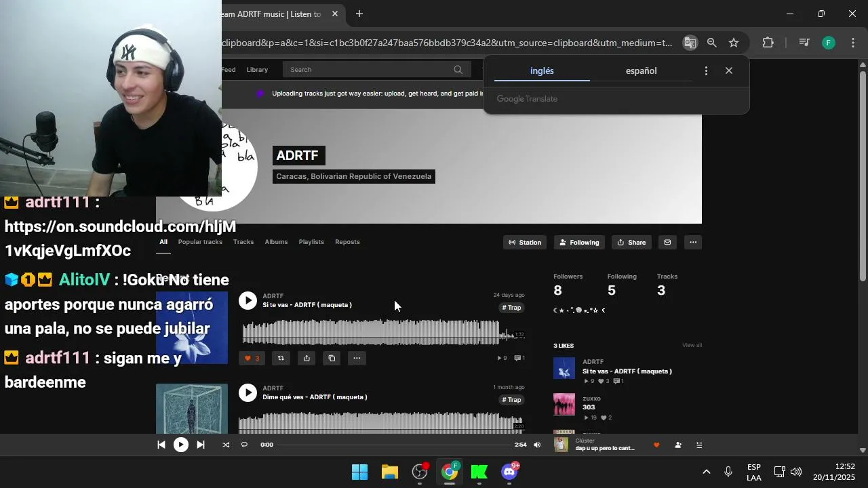Click the zoom icon in address bar
The width and height of the screenshot is (868, 488).
tap(711, 43)
